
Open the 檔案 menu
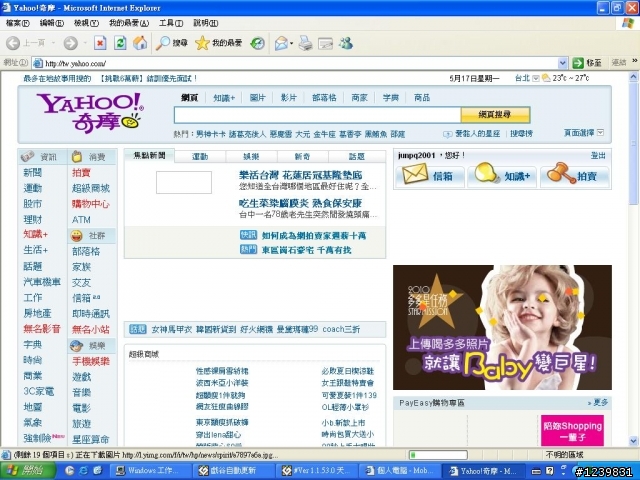tap(18, 23)
